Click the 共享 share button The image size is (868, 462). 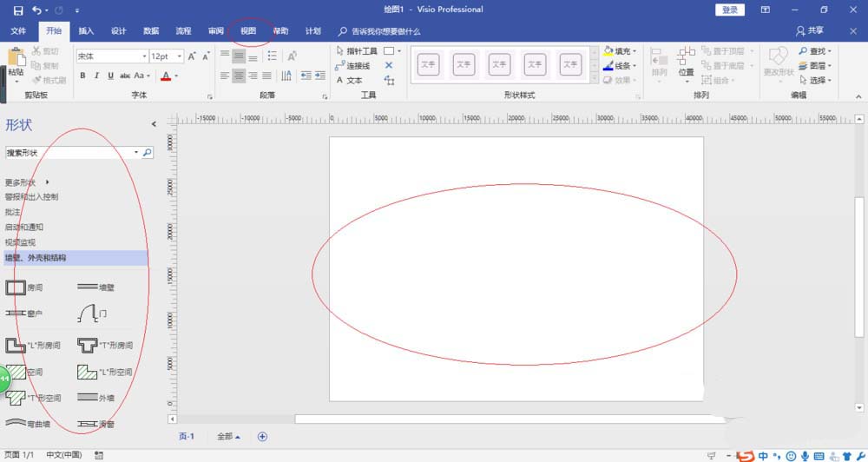pos(810,31)
